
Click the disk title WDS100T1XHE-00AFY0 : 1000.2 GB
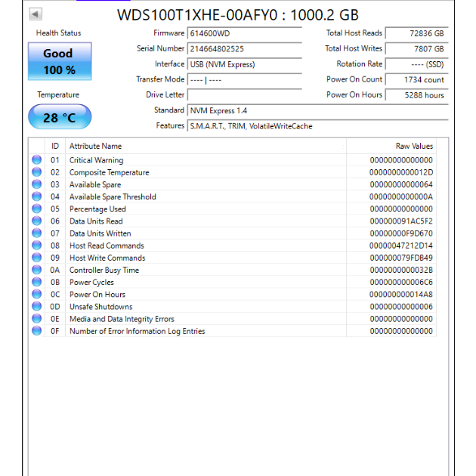(238, 15)
